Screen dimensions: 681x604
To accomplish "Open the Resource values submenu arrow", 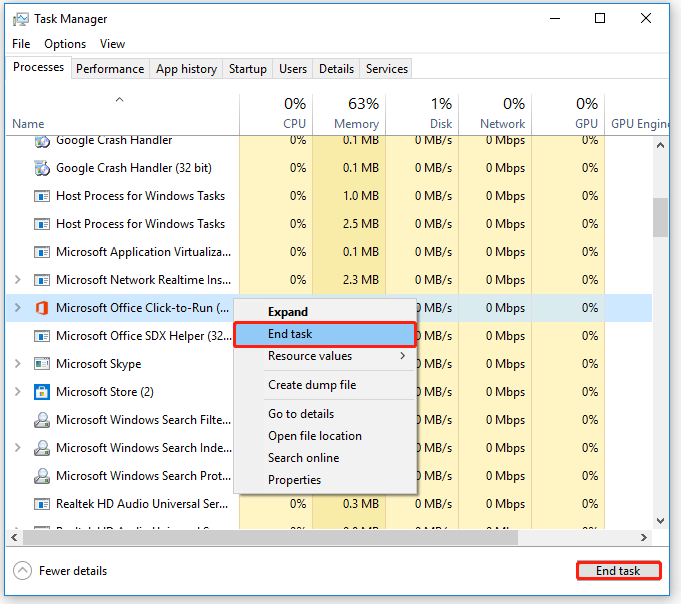I will point(403,356).
